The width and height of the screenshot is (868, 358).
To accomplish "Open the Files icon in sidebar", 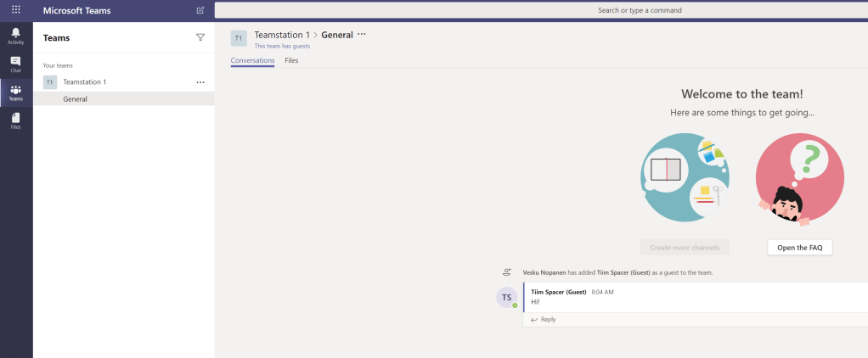I will (x=16, y=120).
